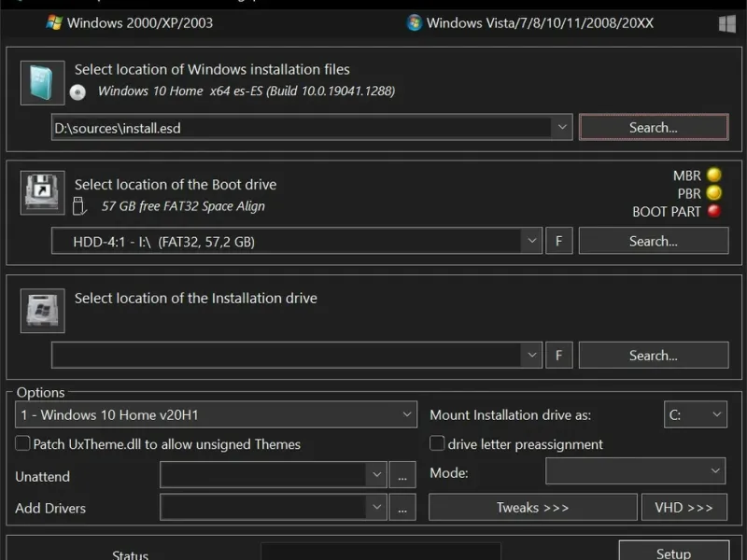Click the F button for the Boot drive
The image size is (747, 560).
pos(558,241)
